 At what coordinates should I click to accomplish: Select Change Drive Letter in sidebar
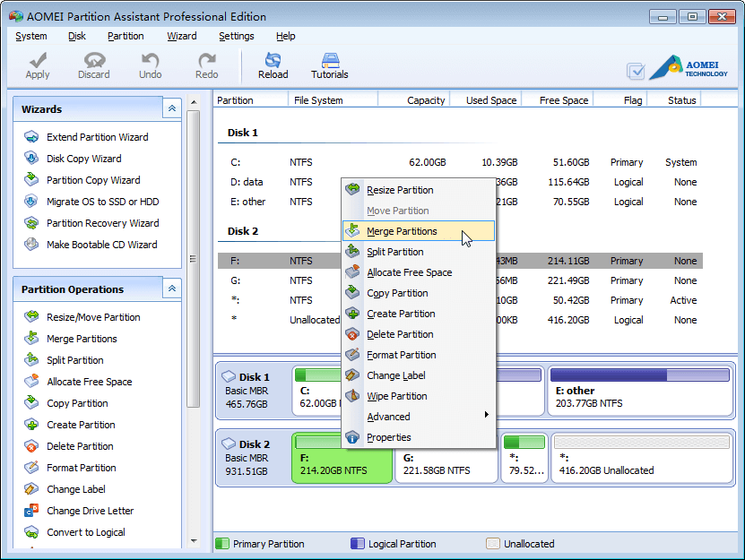click(x=90, y=511)
